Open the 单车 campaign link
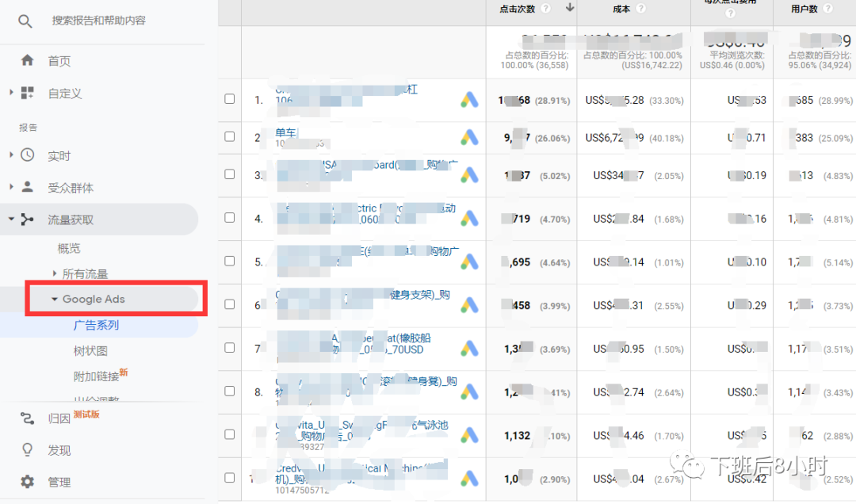Viewport: 856px width, 504px height. tap(286, 132)
